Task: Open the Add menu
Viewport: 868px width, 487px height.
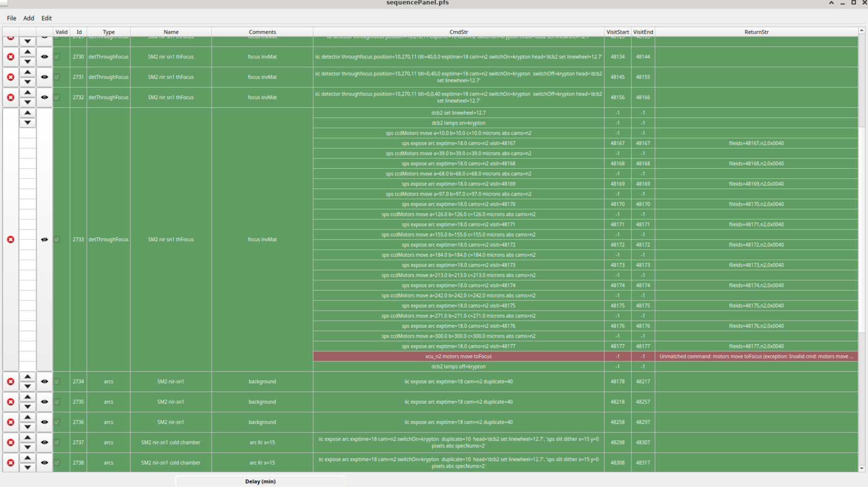Action: (x=28, y=18)
